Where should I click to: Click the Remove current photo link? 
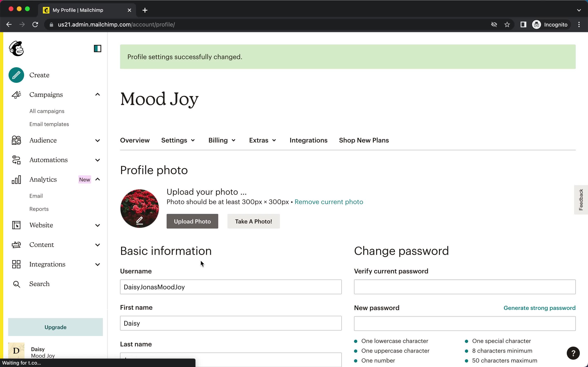pyautogui.click(x=329, y=202)
